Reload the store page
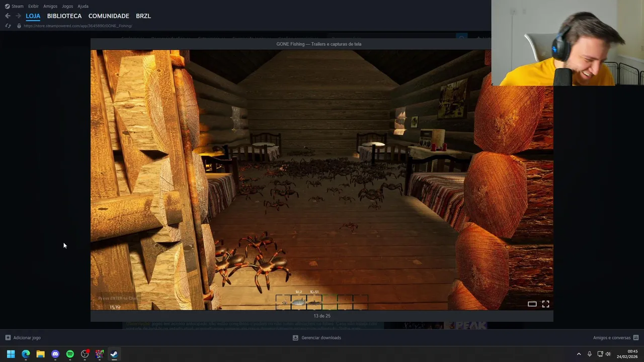The image size is (644, 362). pos(8,26)
